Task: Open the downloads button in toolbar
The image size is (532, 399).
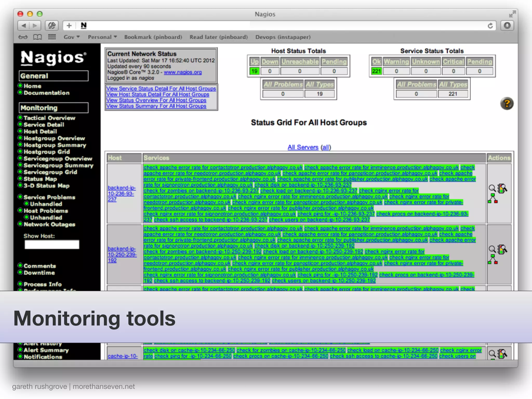Action: tap(507, 26)
